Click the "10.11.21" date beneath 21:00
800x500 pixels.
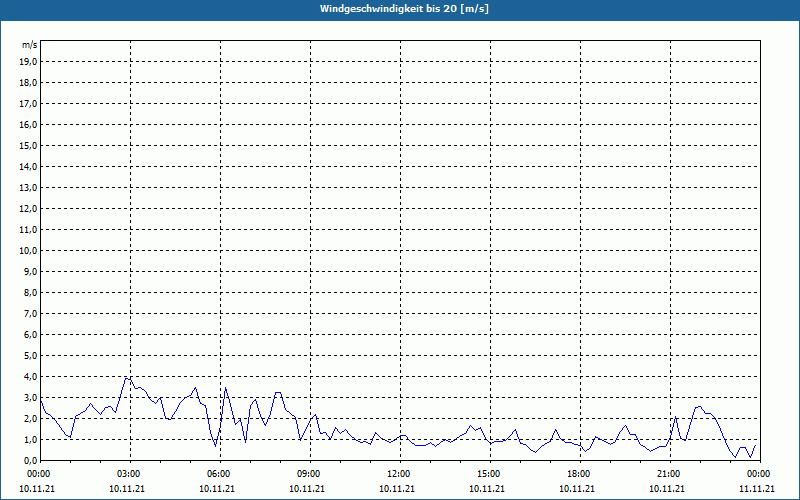click(666, 488)
